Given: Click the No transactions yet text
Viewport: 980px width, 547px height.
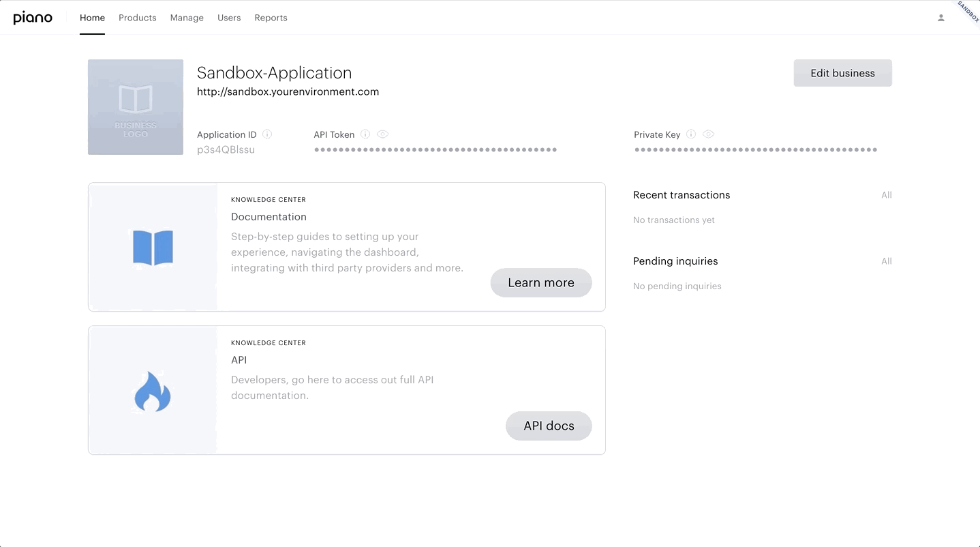Looking at the screenshot, I should [x=674, y=220].
